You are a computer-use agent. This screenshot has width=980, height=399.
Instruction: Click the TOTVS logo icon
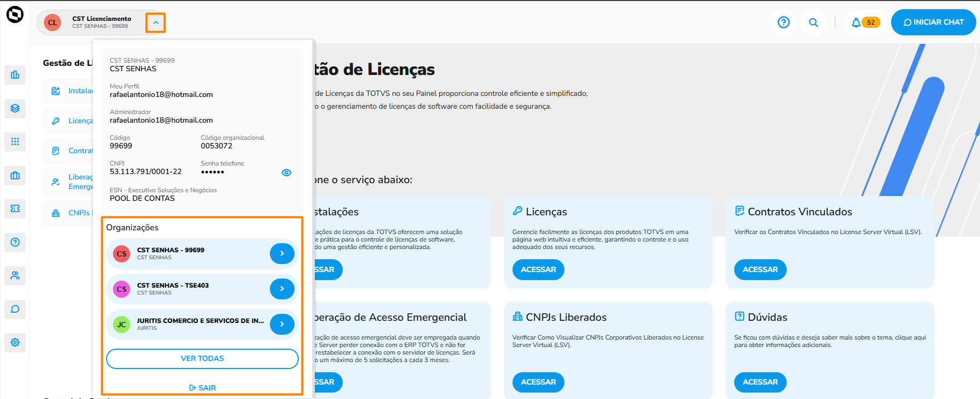click(15, 14)
